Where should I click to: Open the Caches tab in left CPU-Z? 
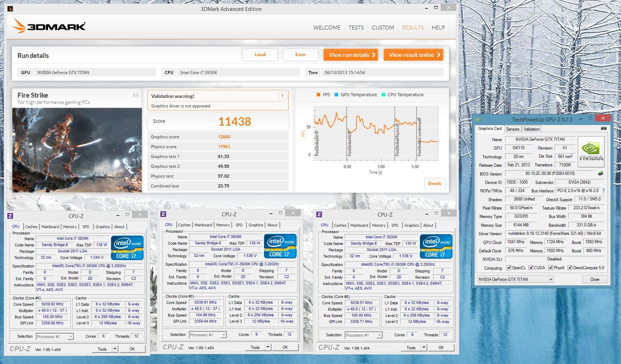[x=31, y=227]
